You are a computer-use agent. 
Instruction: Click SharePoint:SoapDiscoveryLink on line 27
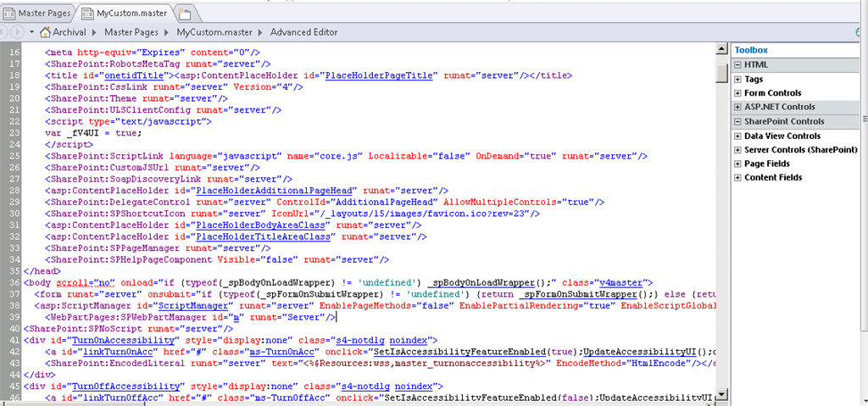pos(126,179)
